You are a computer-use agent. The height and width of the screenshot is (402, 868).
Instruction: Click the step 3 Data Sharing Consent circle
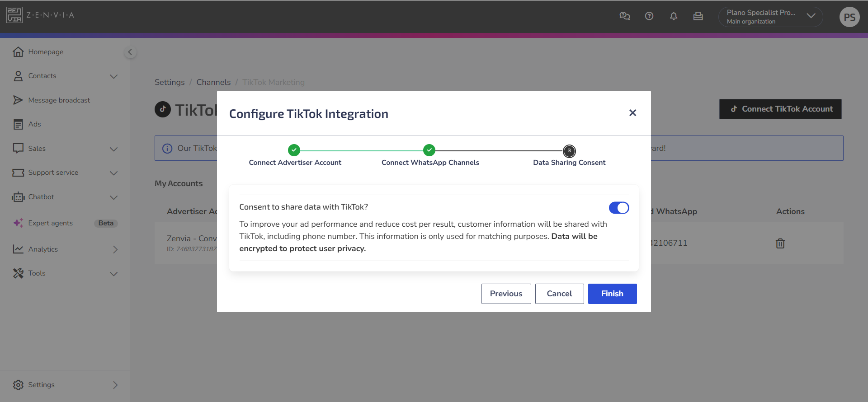click(569, 151)
